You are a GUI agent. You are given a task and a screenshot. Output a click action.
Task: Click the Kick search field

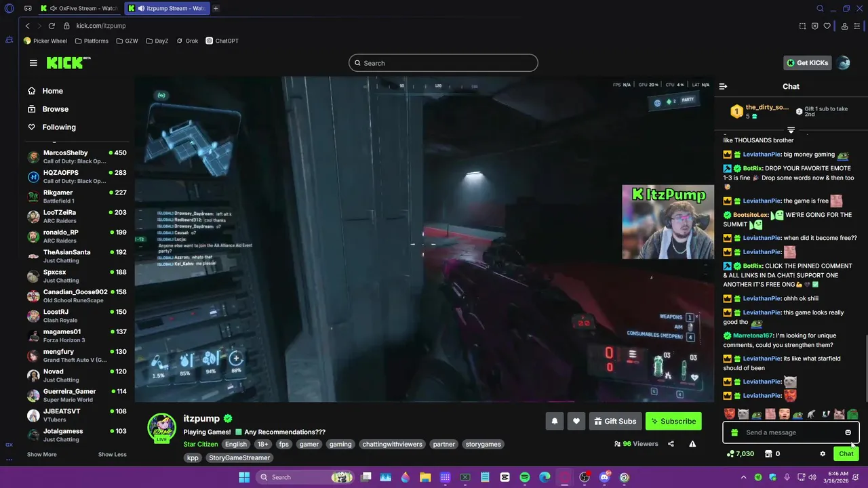point(443,63)
